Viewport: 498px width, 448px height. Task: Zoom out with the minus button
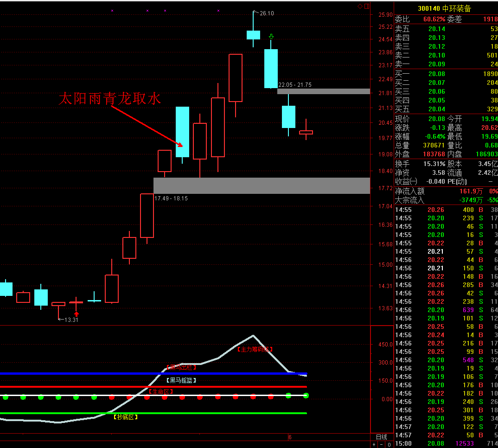click(x=382, y=444)
